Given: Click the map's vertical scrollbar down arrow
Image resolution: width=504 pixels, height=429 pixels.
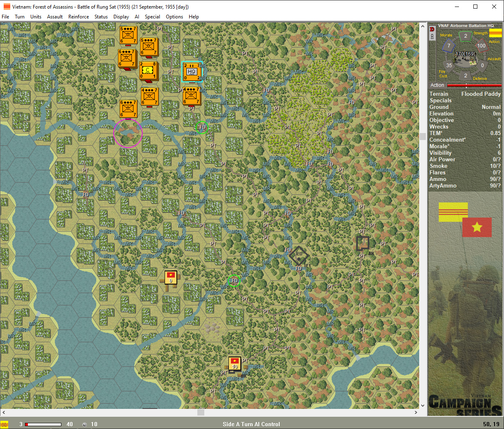Looking at the screenshot, I should (423, 405).
